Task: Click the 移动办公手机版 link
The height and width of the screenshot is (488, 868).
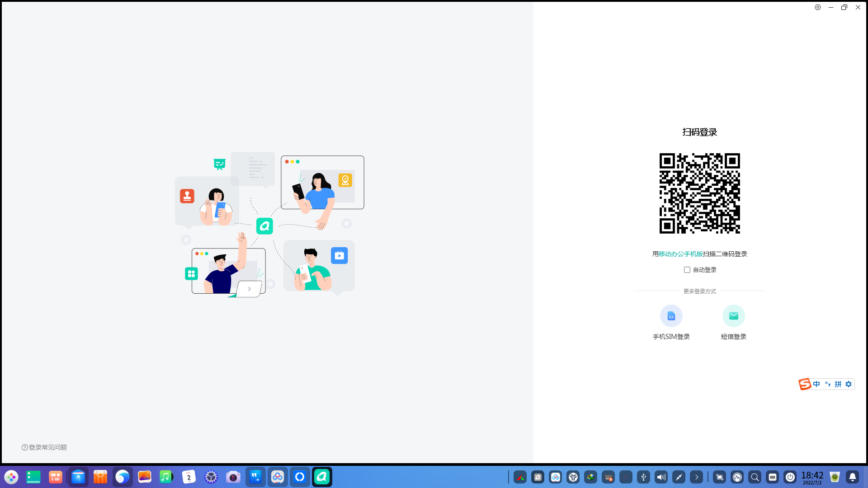Action: click(680, 254)
